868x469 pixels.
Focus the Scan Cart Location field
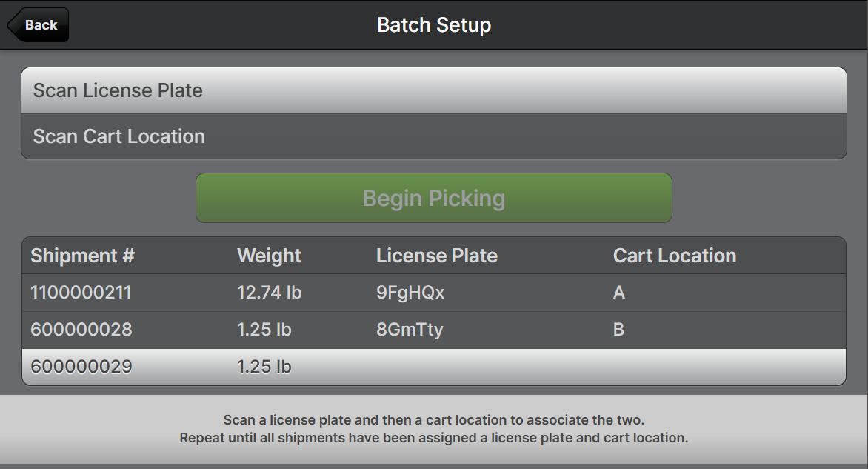pos(433,136)
